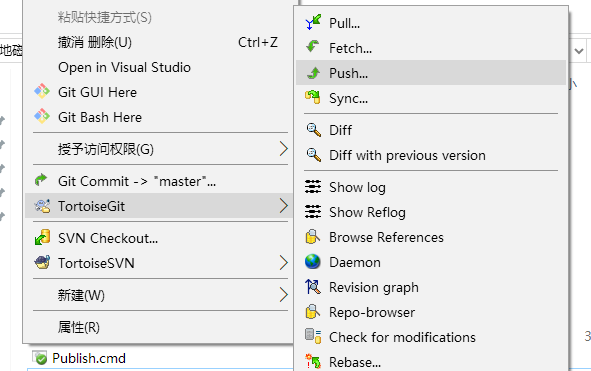591x371 pixels.
Task: Expand the TortoiseSVN submenu arrow
Action: [283, 262]
